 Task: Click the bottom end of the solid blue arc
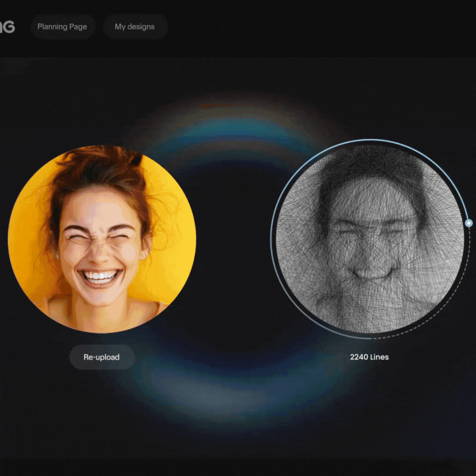coord(369,338)
